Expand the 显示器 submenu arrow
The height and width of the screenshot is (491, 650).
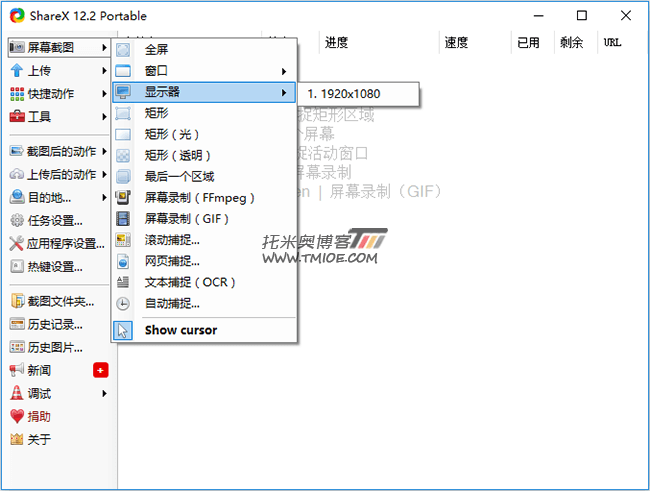[x=284, y=92]
